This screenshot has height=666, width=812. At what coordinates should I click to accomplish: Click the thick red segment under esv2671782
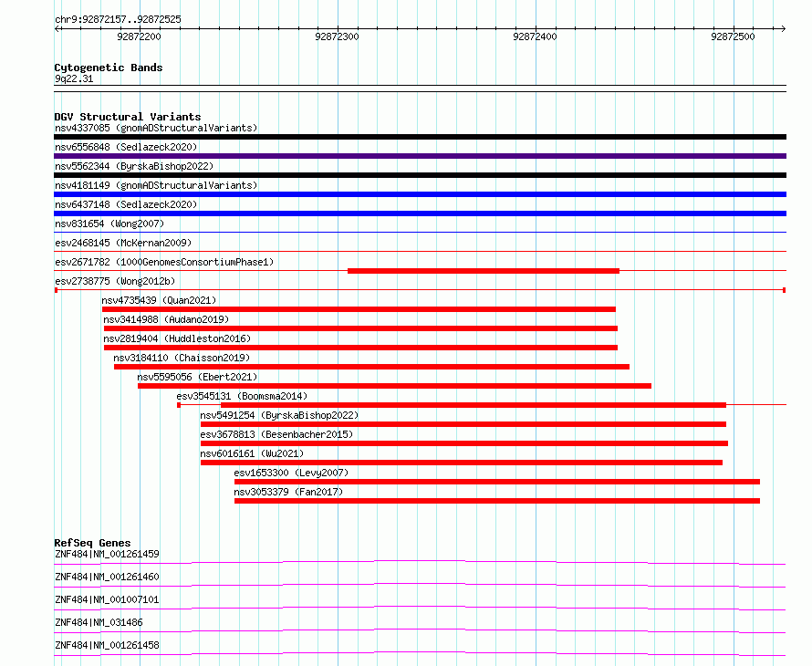[484, 271]
